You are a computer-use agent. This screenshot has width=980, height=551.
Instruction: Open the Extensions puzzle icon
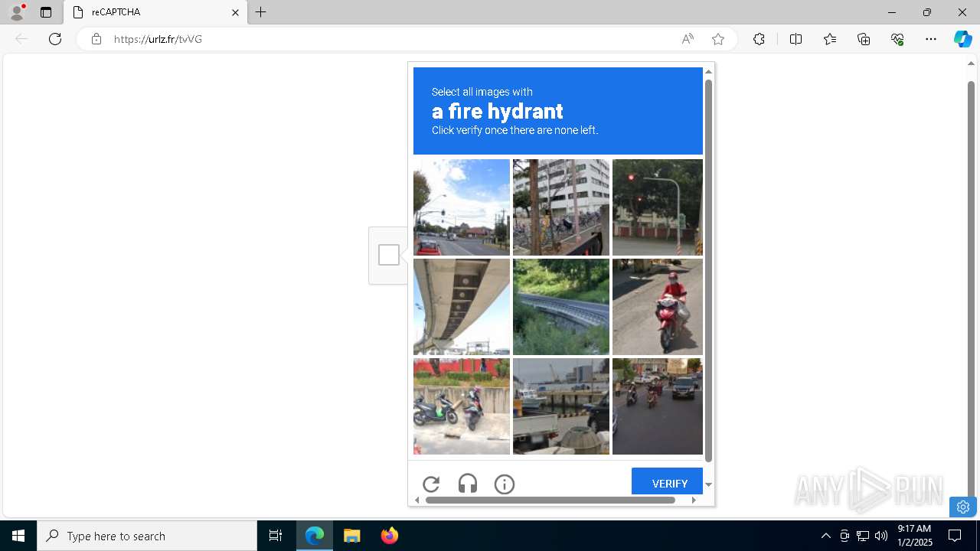759,39
